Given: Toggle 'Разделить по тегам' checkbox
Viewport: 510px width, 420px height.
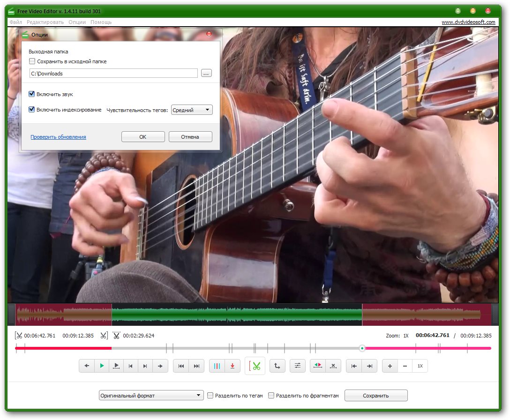Looking at the screenshot, I should click(x=210, y=396).
